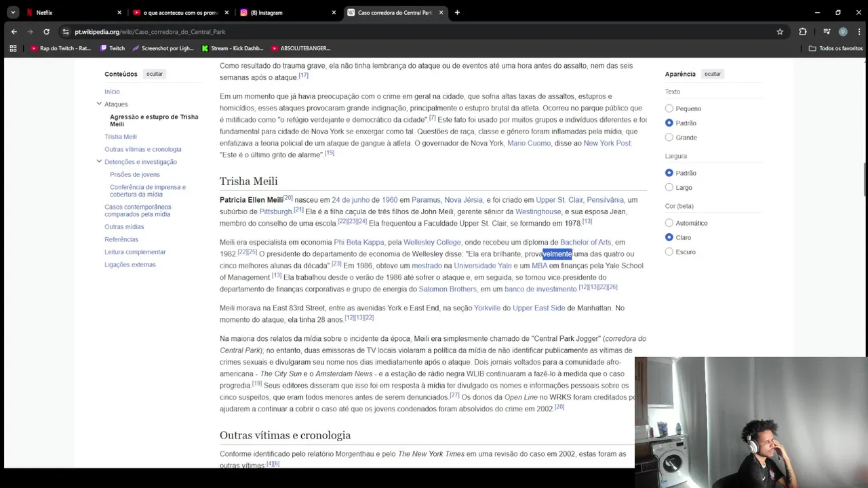Hide the Aparência panel with 'ocultar'

pyautogui.click(x=712, y=74)
